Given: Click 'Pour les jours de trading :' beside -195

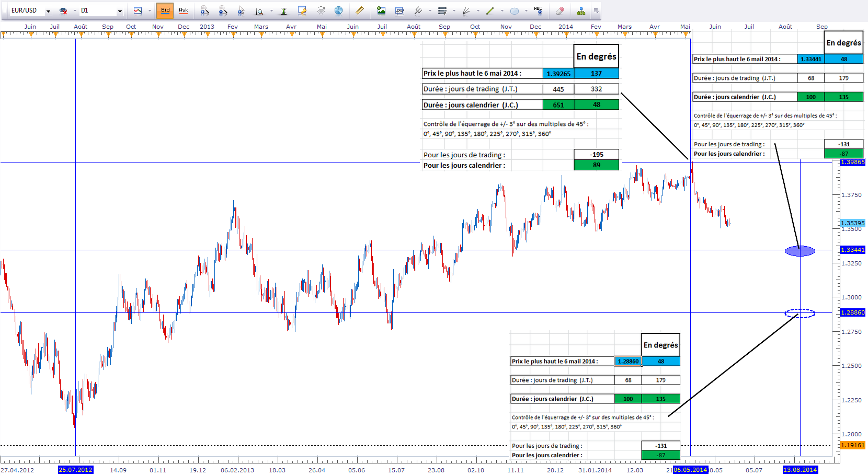Looking at the screenshot, I should tap(464, 155).
